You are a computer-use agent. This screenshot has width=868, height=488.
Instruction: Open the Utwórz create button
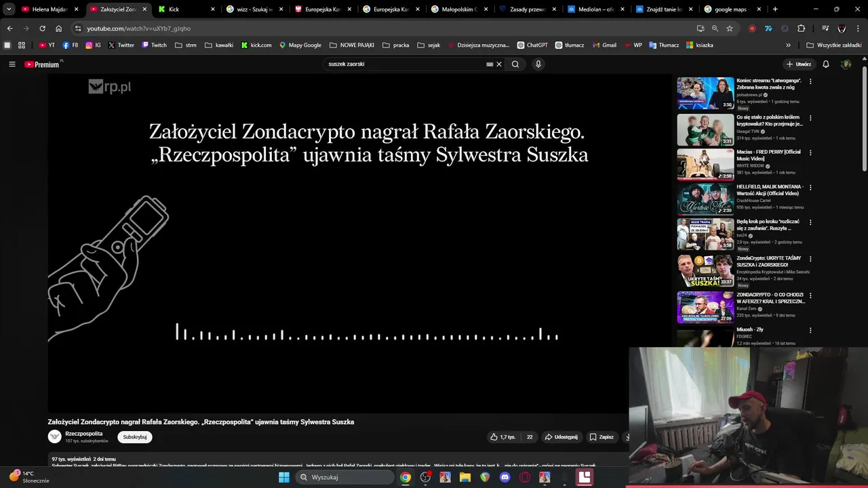pos(799,64)
